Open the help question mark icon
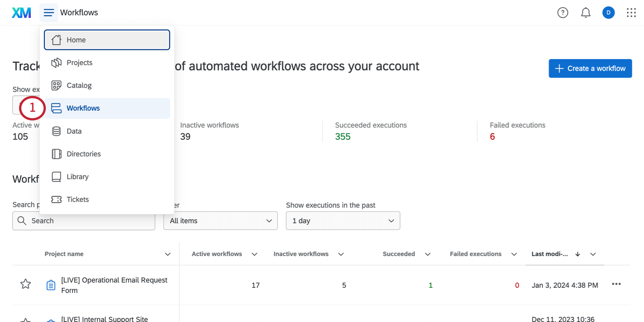The height and width of the screenshot is (322, 644). [x=563, y=13]
